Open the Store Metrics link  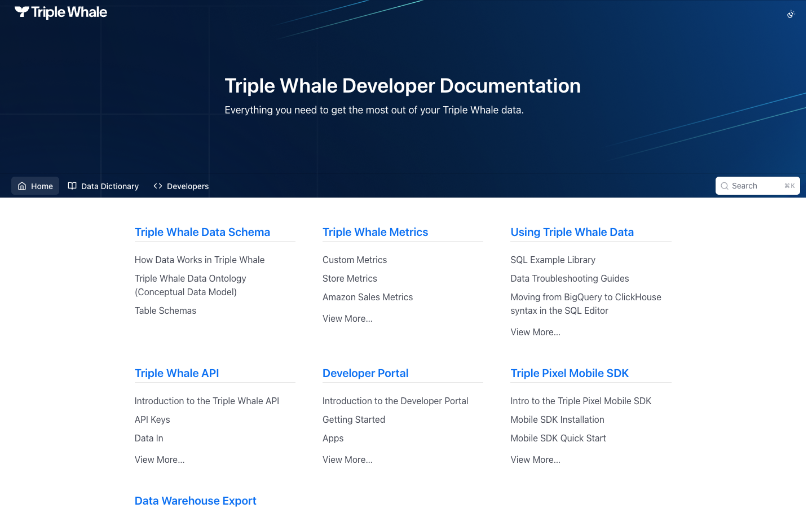350,278
